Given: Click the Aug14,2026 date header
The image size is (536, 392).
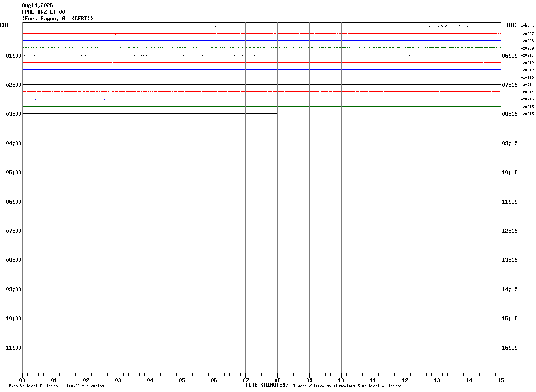Looking at the screenshot, I should [x=37, y=5].
